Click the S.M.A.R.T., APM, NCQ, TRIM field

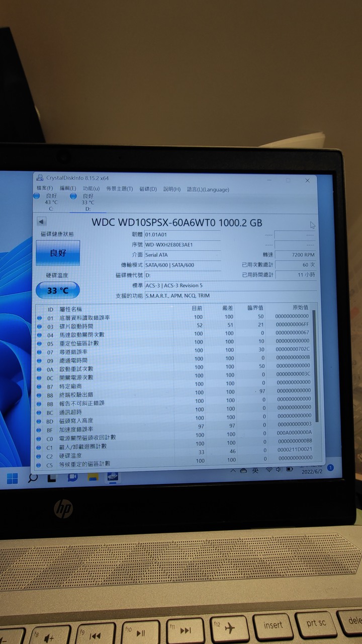[x=230, y=296]
